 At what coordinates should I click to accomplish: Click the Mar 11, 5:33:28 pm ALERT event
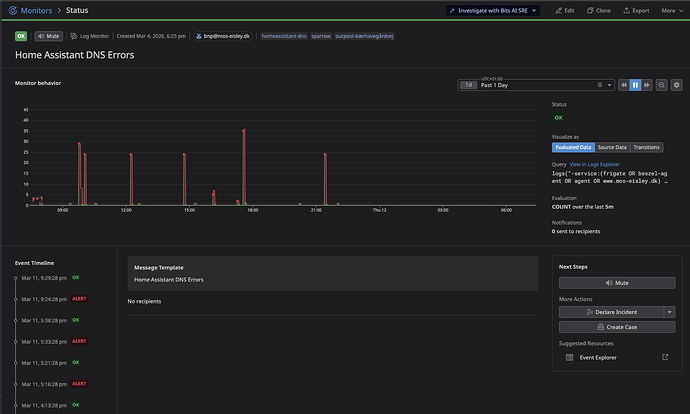(54, 341)
